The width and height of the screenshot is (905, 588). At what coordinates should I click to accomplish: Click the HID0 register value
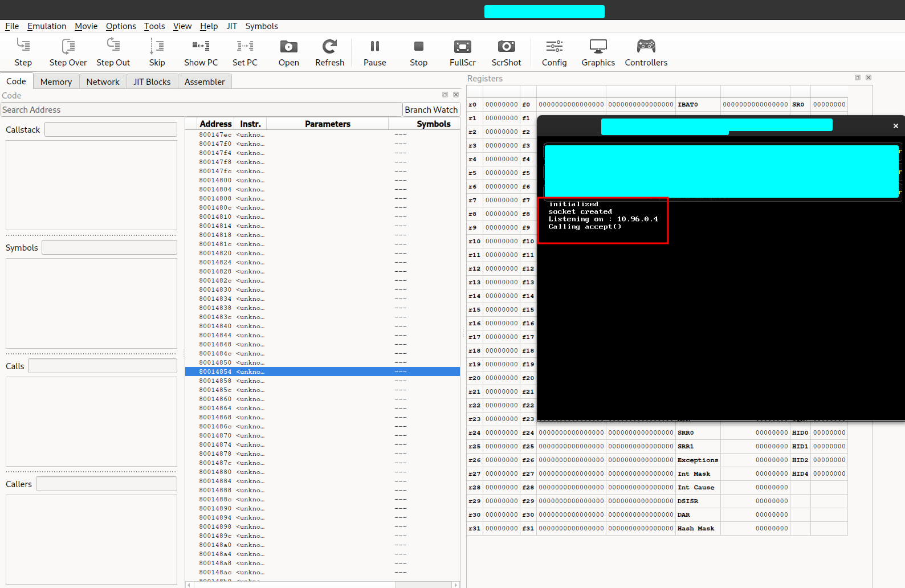click(829, 432)
